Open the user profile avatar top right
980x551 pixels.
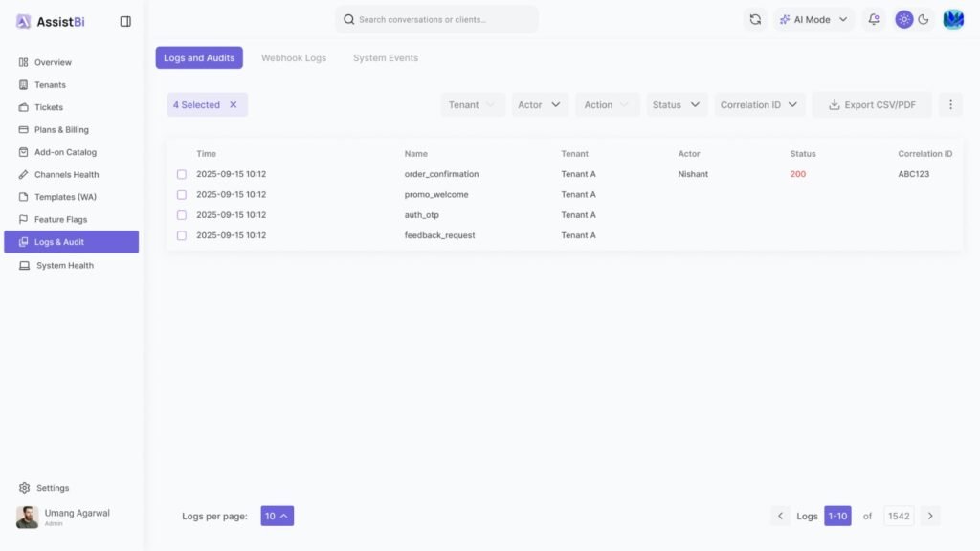953,19
